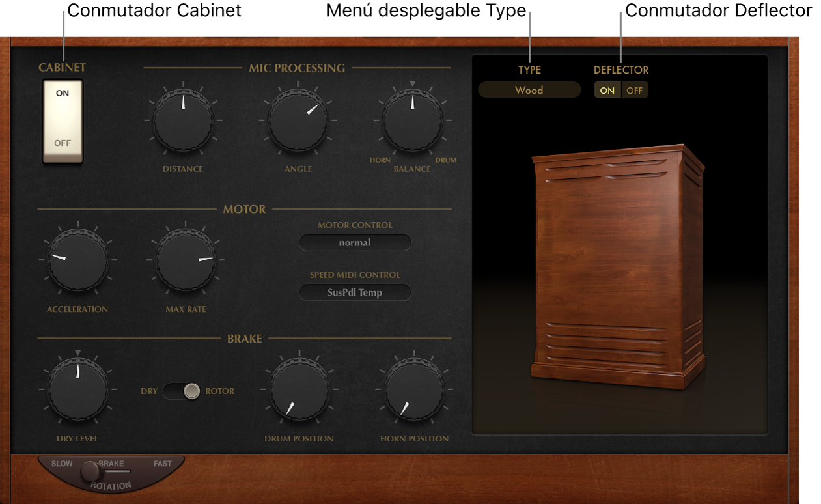Viewport: 821px width, 504px height.
Task: Switch the Cabinet rocker to OFF
Action: point(63,143)
